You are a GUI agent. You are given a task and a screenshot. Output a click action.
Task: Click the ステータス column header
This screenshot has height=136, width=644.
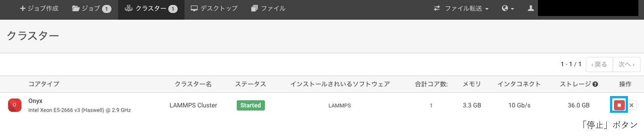[x=251, y=84]
